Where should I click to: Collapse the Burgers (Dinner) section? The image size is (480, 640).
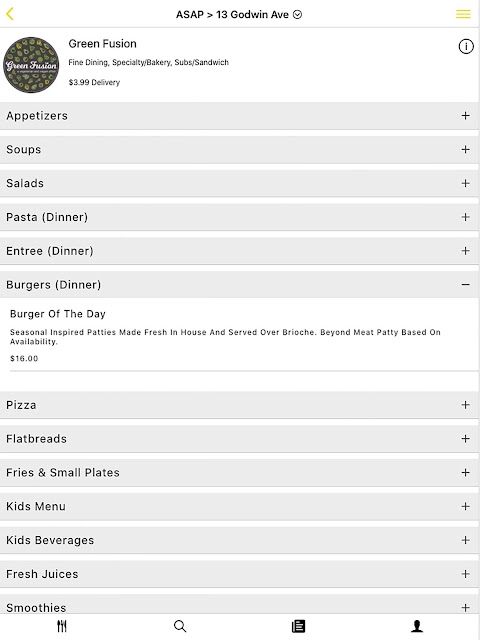pyautogui.click(x=239, y=285)
